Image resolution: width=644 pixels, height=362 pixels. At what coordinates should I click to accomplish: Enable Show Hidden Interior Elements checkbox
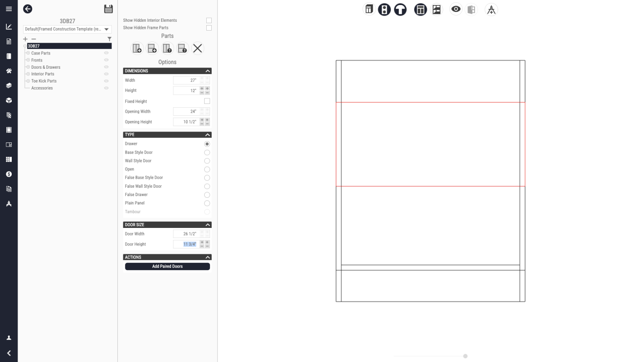[209, 21]
